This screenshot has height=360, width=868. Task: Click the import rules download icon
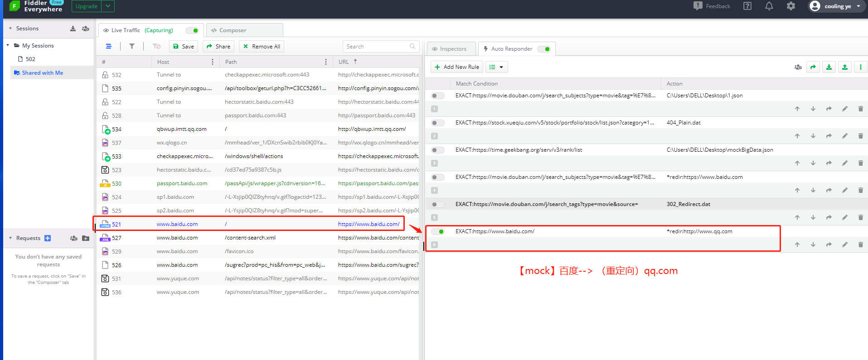[x=829, y=67]
